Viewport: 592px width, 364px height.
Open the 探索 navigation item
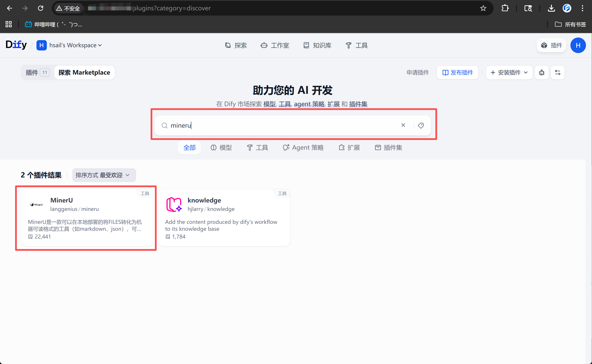click(236, 45)
